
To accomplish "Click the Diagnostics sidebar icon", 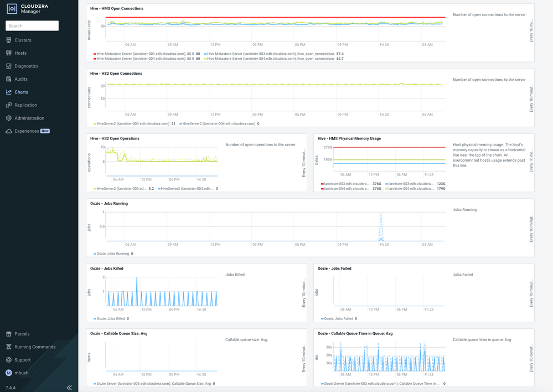I will click(x=9, y=66).
